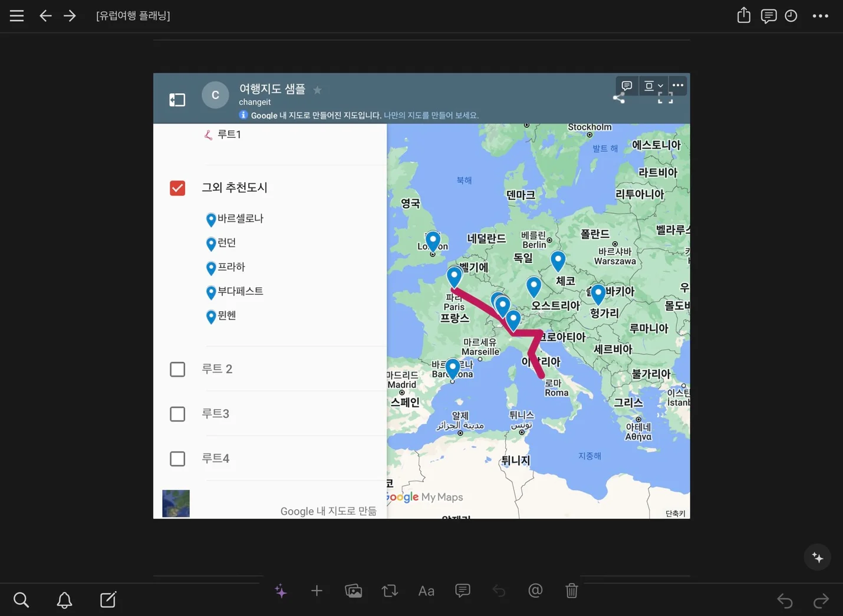Open embed block three-dot menu
The width and height of the screenshot is (843, 616).
[678, 85]
